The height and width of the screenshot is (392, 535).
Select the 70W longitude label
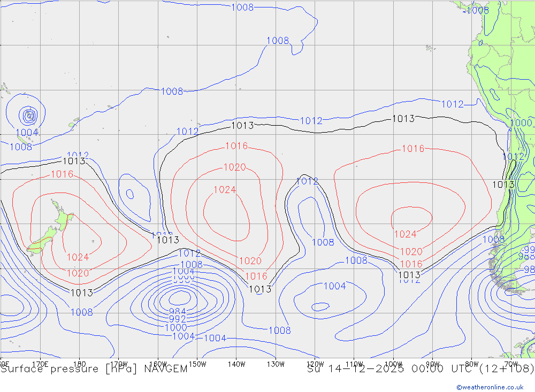click(511, 364)
